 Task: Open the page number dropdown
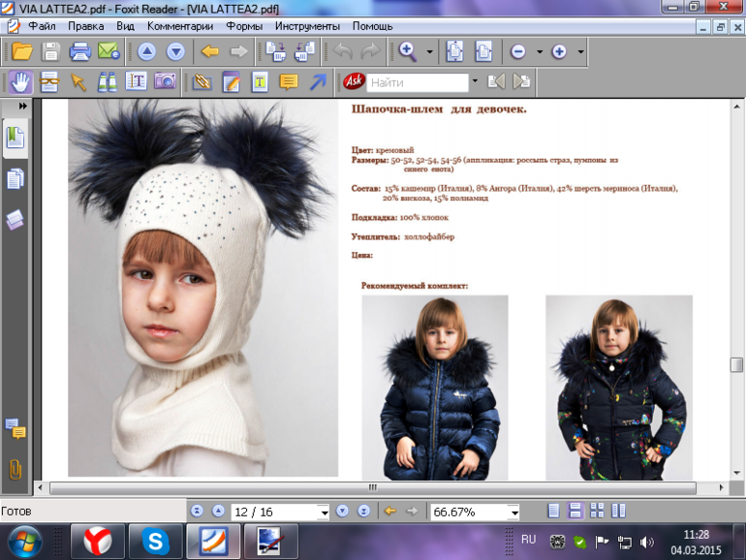pyautogui.click(x=322, y=512)
